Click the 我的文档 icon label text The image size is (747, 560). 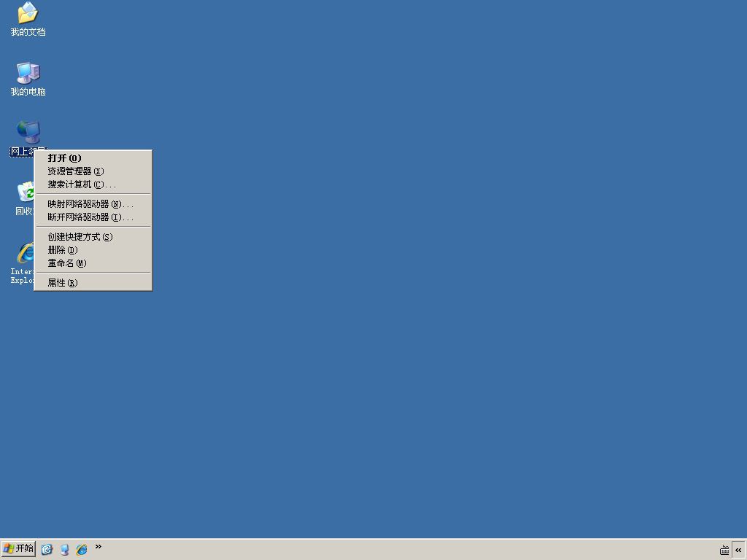(28, 32)
